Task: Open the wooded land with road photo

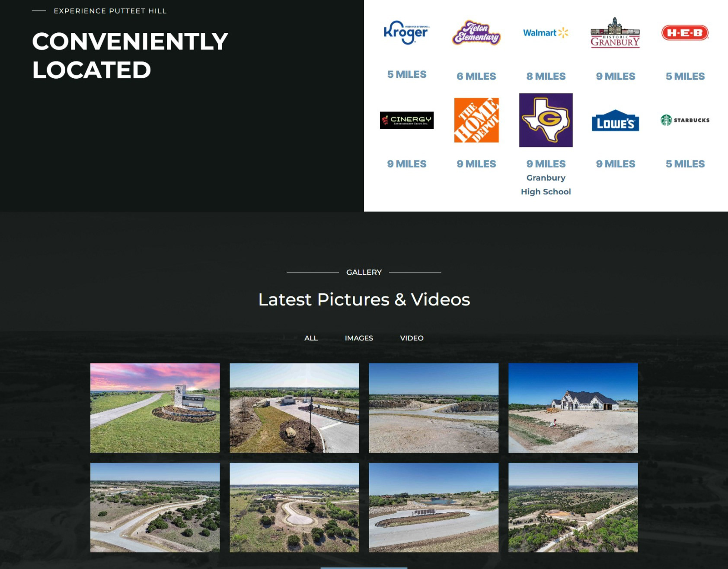Action: (573, 508)
